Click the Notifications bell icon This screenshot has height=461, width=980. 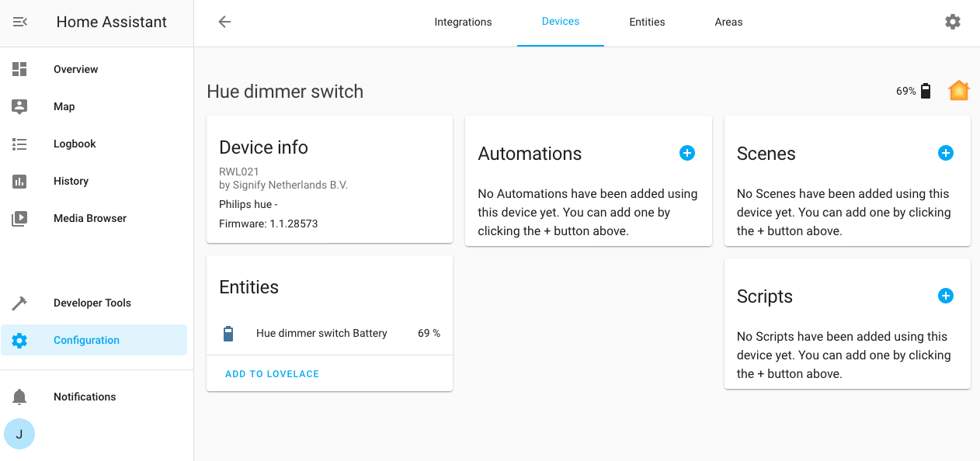[x=19, y=397]
